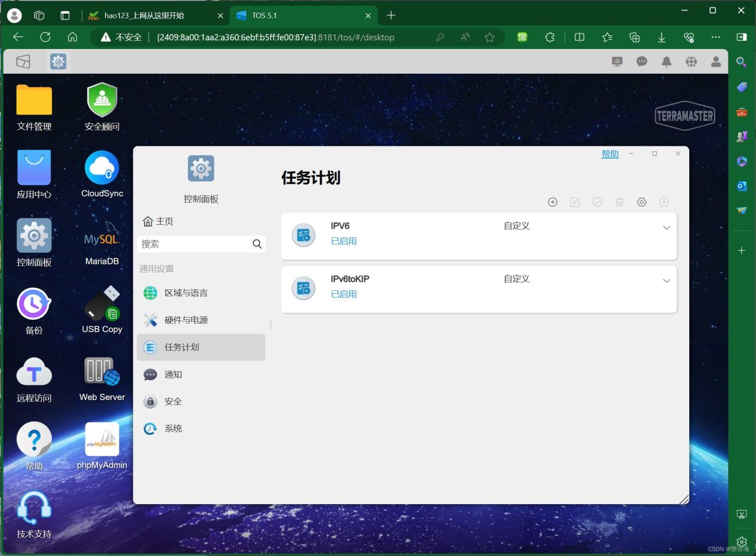Launch the CloudSync app

click(x=102, y=167)
